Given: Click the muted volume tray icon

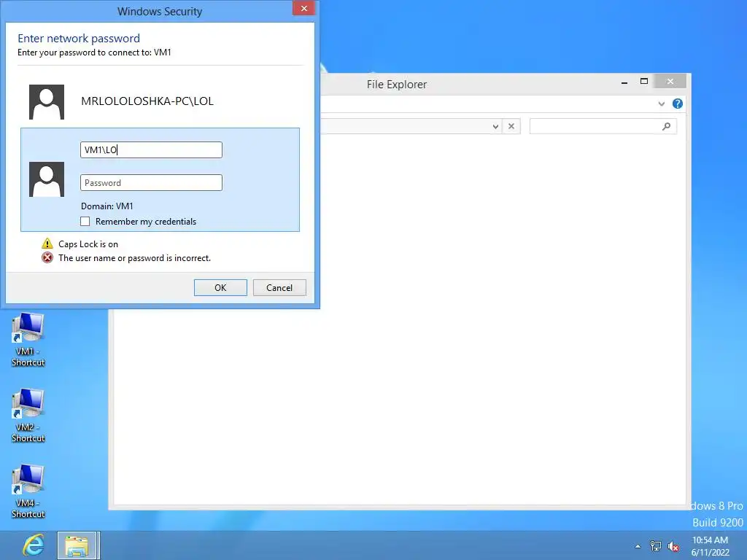Looking at the screenshot, I should 673,547.
